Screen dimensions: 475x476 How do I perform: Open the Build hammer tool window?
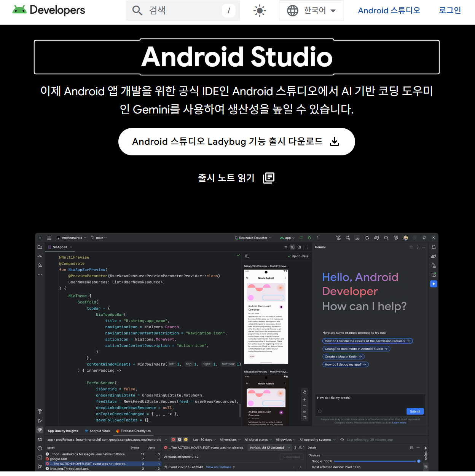[x=40, y=412]
